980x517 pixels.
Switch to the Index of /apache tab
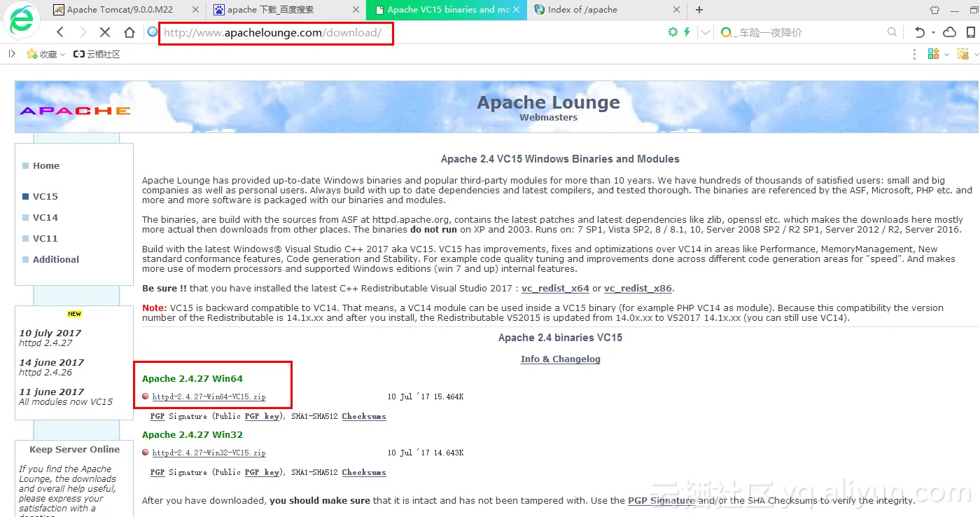pyautogui.click(x=606, y=10)
